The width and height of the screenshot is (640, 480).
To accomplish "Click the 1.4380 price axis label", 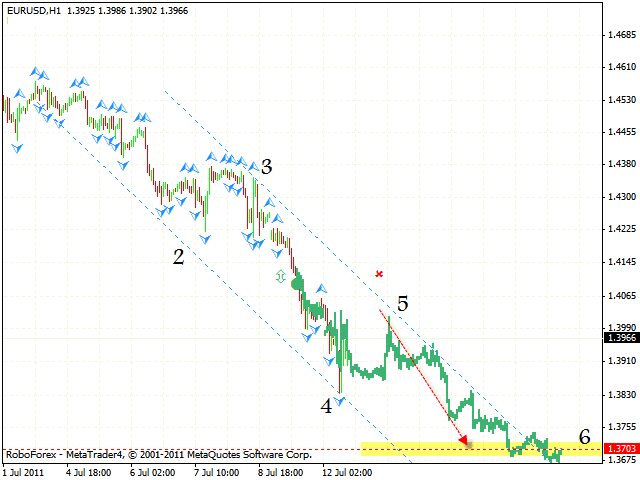I will point(622,164).
